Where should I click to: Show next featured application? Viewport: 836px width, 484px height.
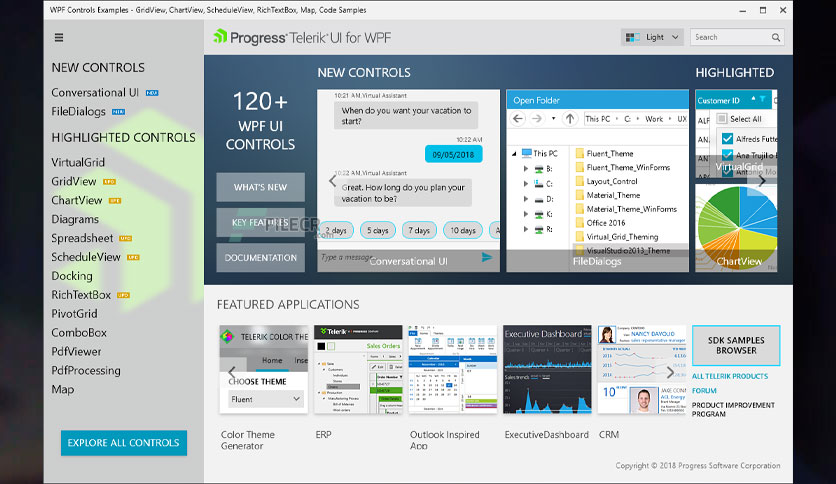pos(670,372)
